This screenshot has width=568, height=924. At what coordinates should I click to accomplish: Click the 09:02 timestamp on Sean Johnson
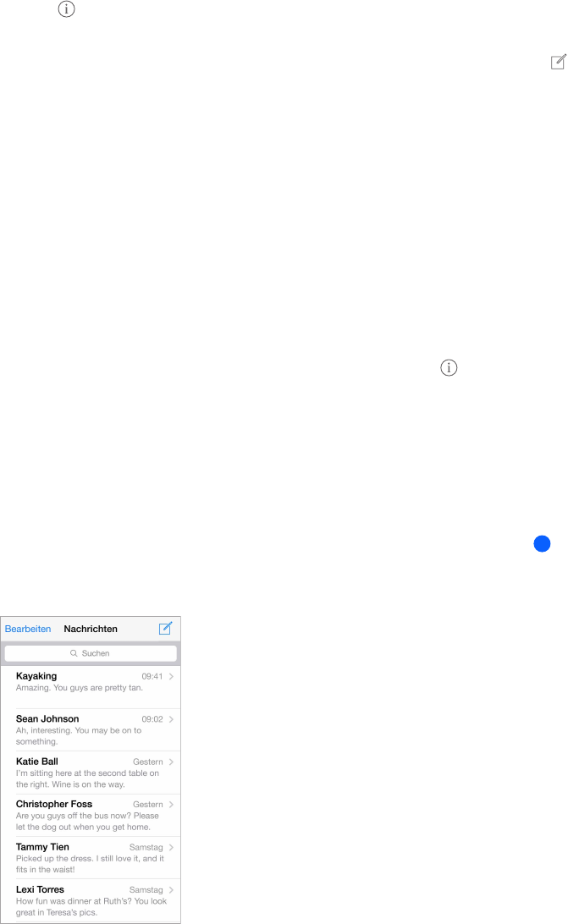point(152,719)
